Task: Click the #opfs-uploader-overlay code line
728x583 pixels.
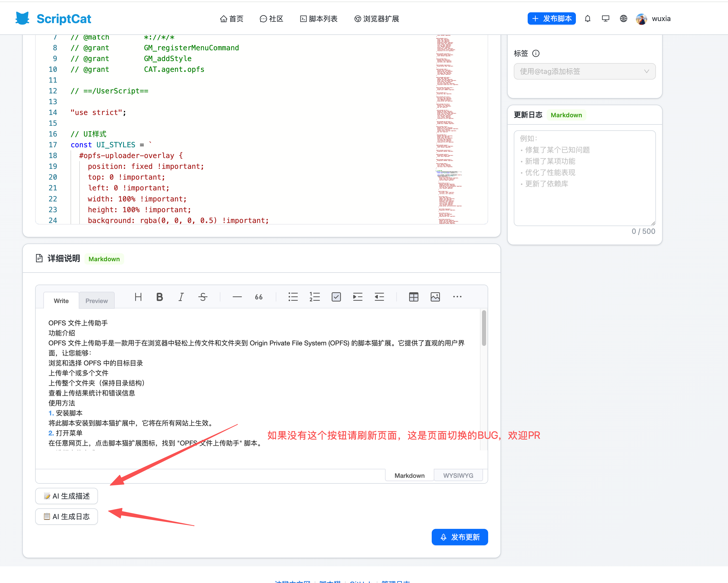Action: click(x=131, y=156)
